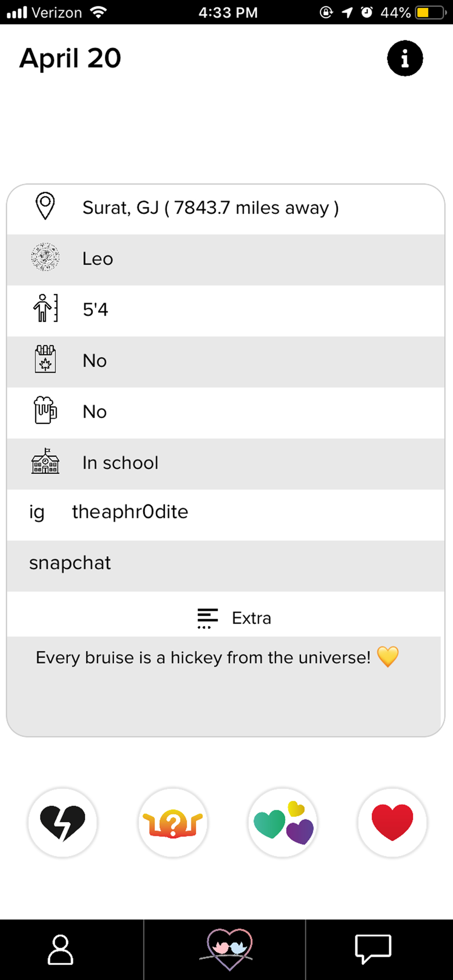Open Instagram handle theaphr0dite
Screen dimensions: 453x980
(130, 512)
